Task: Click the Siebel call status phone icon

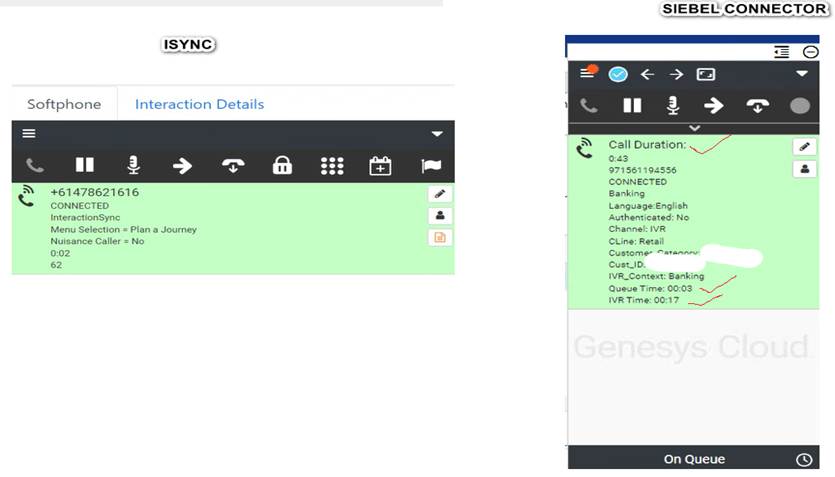Action: coord(585,149)
